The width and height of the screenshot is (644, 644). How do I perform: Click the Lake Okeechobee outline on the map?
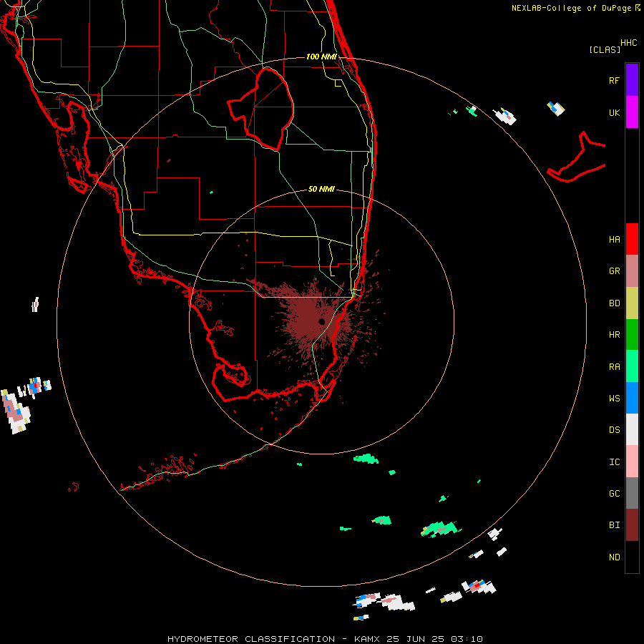pyautogui.click(x=260, y=109)
